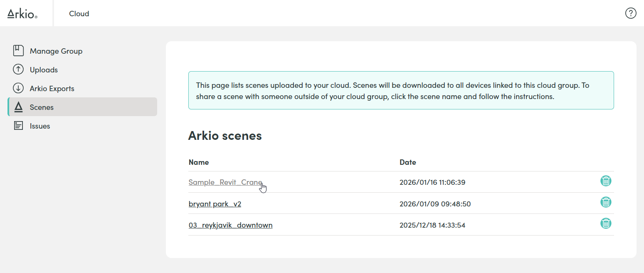Delete the bryant park_v2 scene via trash icon
The height and width of the screenshot is (273, 644).
[x=606, y=202]
